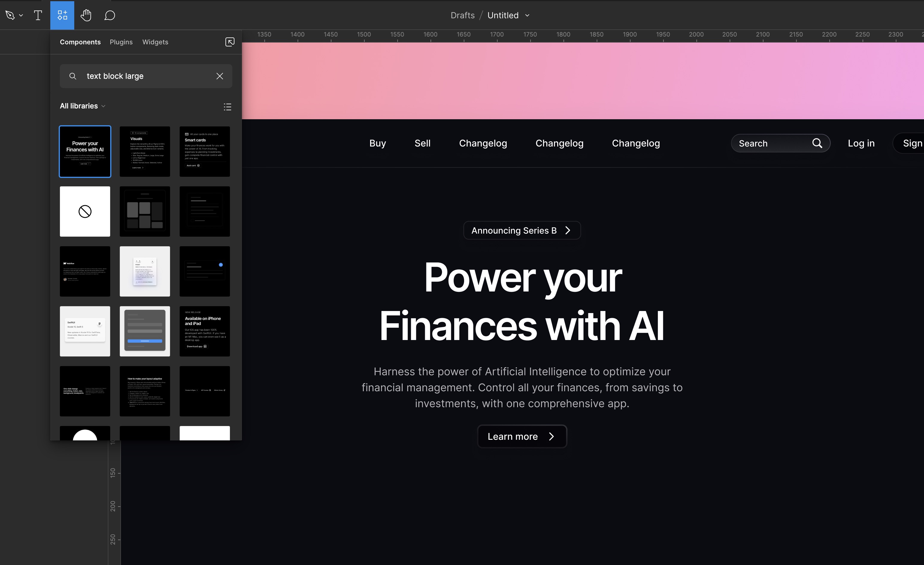Select the Available on iPhone and iPad component
This screenshot has width=924, height=565.
[205, 331]
